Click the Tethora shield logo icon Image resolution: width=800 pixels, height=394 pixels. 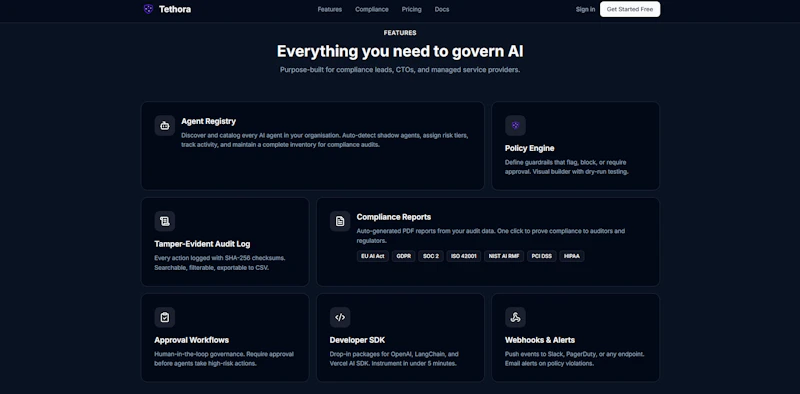(x=148, y=9)
